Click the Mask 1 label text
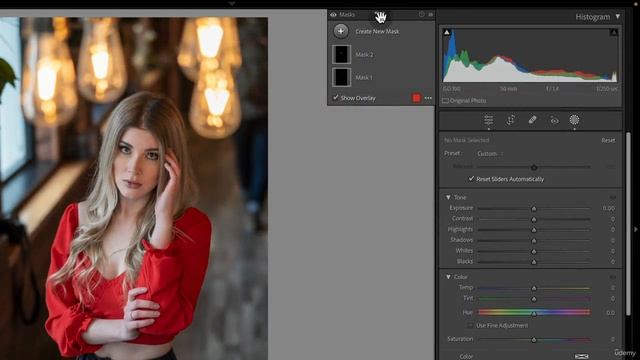 point(364,77)
